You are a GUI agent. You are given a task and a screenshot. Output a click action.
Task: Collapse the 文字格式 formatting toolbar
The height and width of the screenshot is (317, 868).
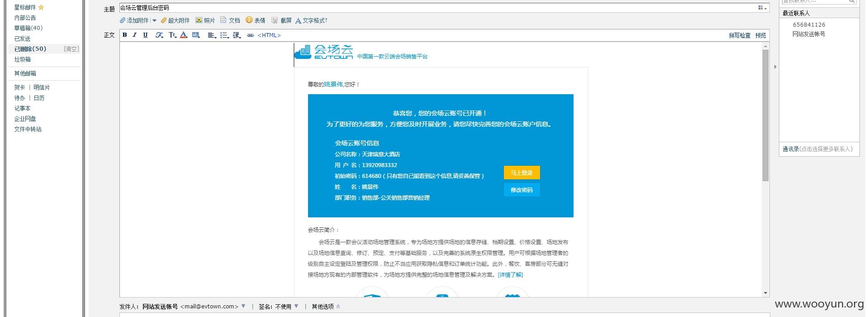coord(311,20)
